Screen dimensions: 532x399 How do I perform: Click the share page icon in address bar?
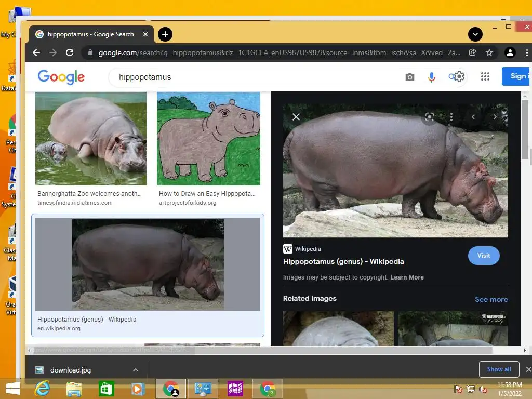[472, 52]
